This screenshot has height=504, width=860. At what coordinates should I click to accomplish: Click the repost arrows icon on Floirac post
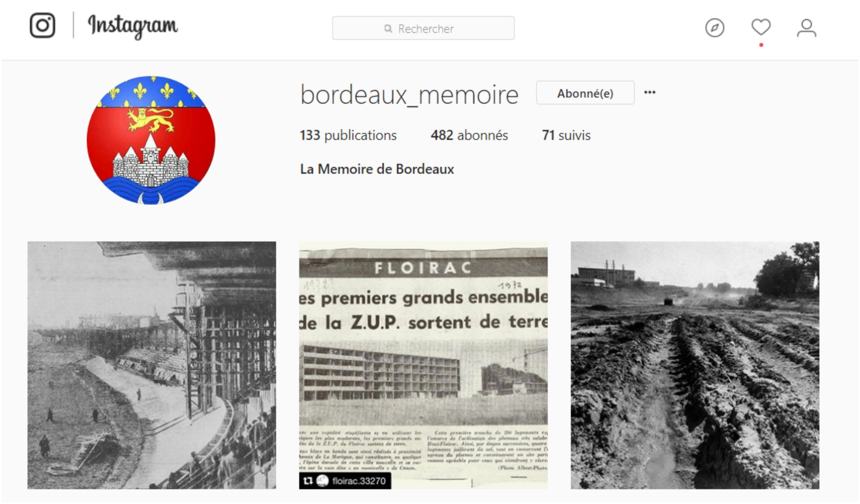308,481
